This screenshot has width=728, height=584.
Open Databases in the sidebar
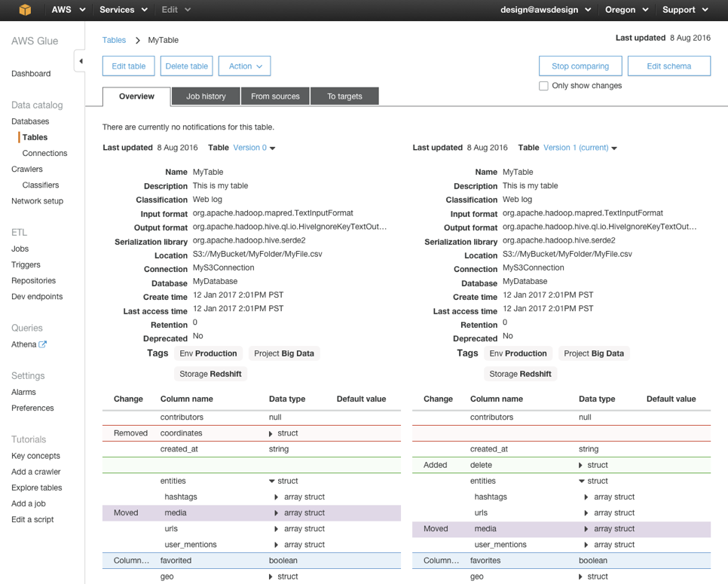pos(30,121)
